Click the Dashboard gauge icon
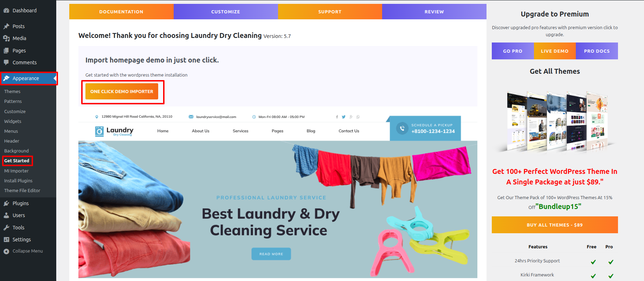644x281 pixels. 6,11
